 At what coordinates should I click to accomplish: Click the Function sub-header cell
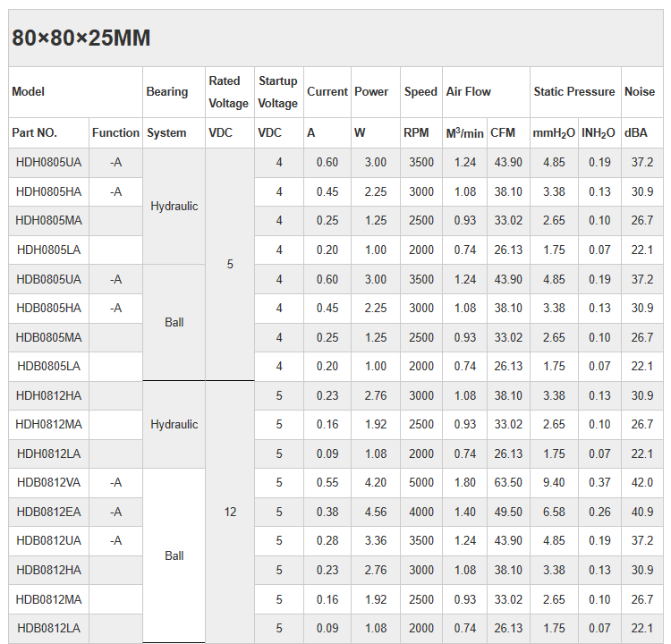tap(115, 133)
